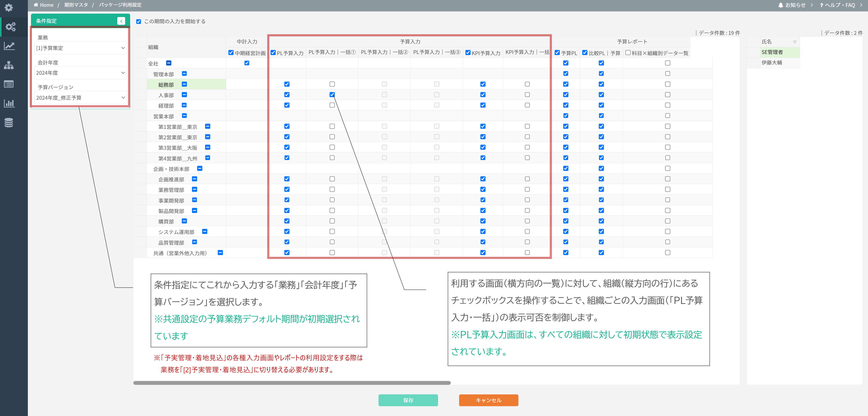Go to 期別マスタ breadcrumb
This screenshot has height=416, width=868.
coord(76,5)
